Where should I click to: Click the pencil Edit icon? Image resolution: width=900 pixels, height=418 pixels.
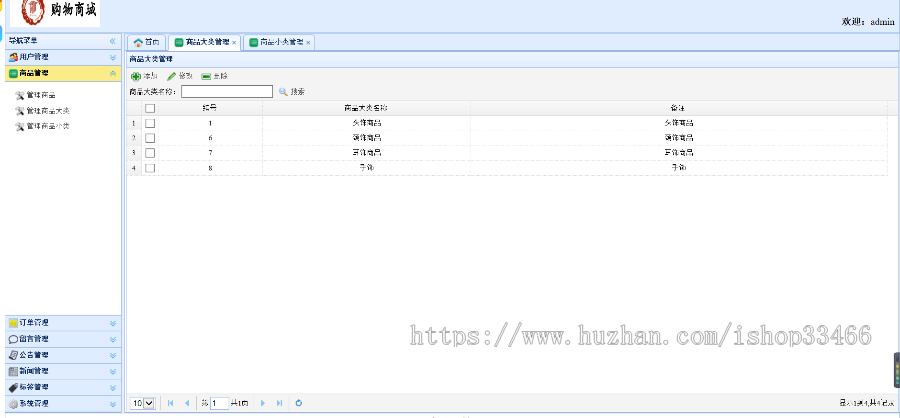point(172,76)
